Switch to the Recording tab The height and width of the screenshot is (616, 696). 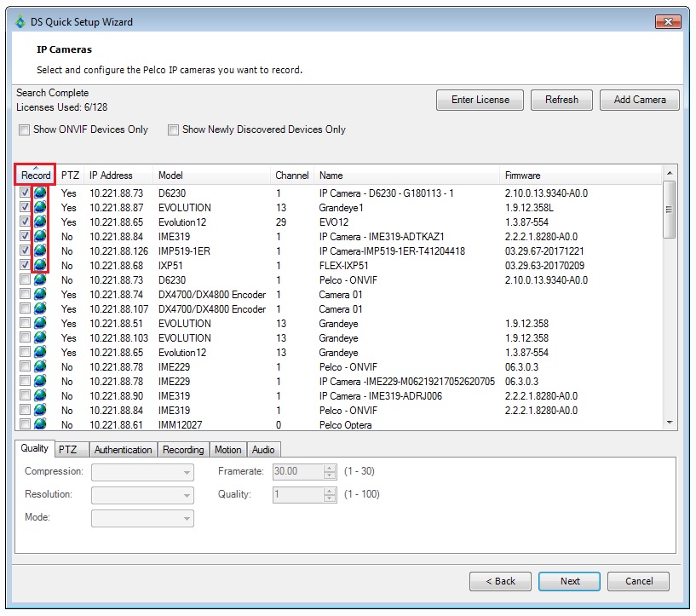183,449
